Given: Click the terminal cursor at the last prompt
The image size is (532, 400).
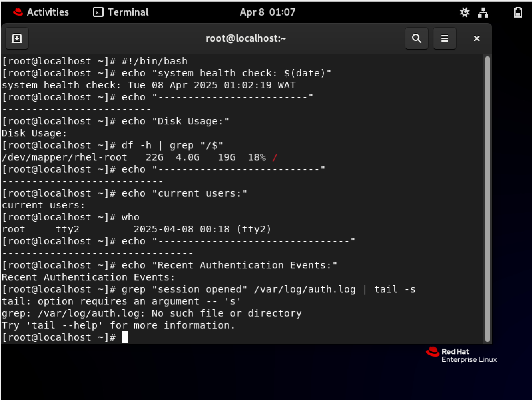Looking at the screenshot, I should [x=125, y=337].
